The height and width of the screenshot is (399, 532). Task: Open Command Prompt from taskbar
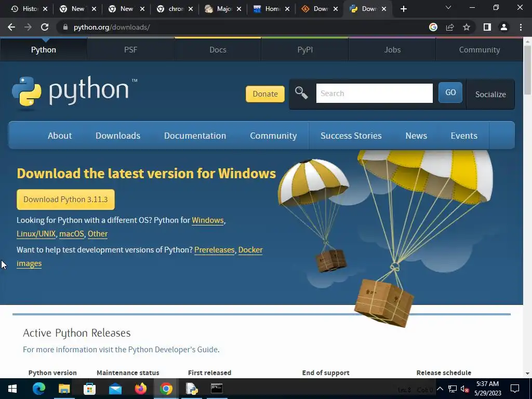tap(217, 389)
